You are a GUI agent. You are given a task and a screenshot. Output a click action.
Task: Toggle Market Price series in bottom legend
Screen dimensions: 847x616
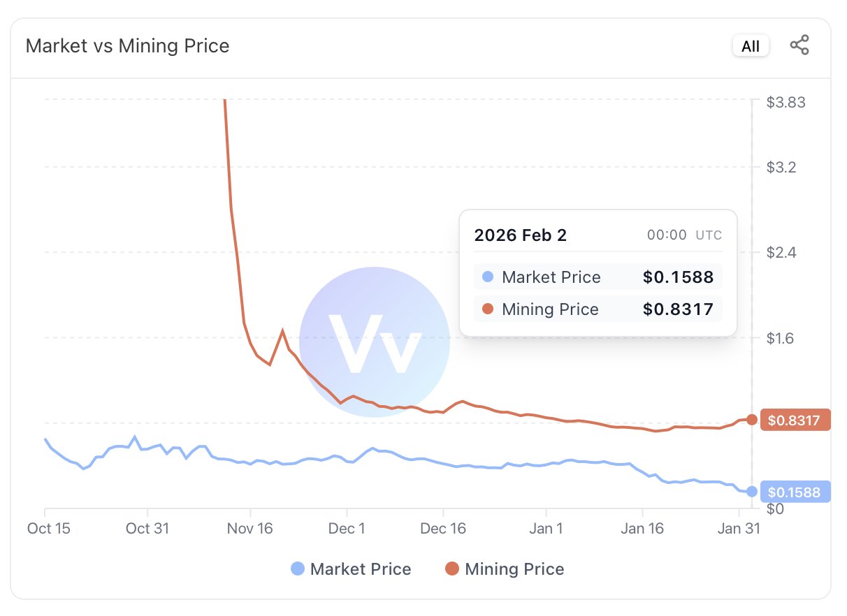click(x=351, y=569)
